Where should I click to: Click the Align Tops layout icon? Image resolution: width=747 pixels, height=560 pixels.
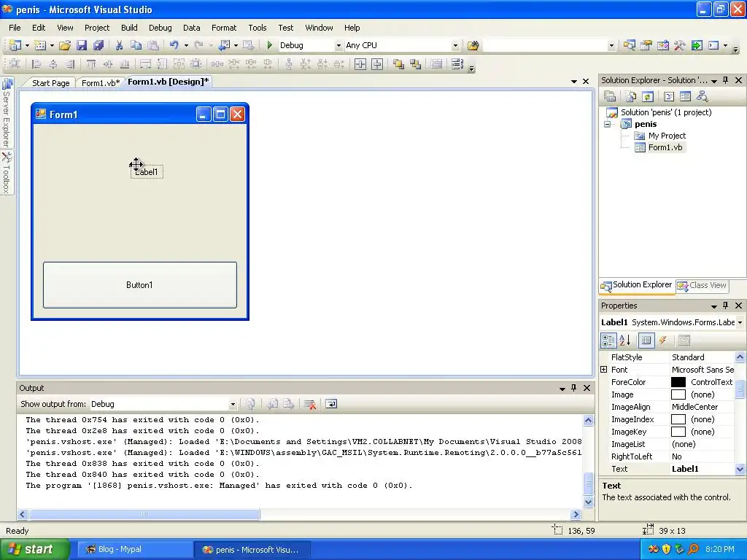click(91, 64)
